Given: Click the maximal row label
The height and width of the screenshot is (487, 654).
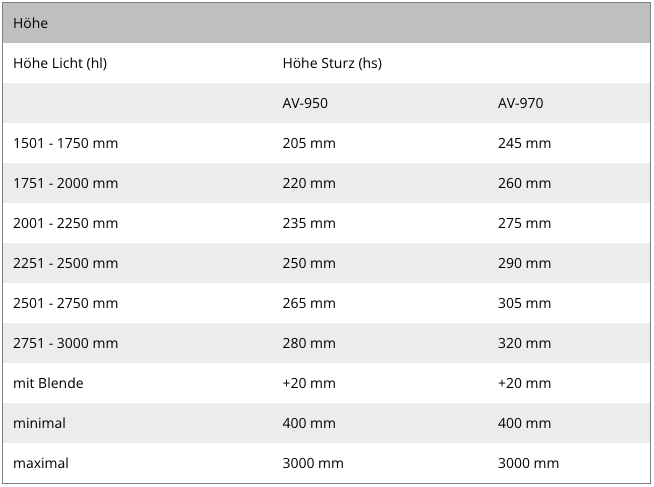Looking at the screenshot, I should pyautogui.click(x=41, y=463).
